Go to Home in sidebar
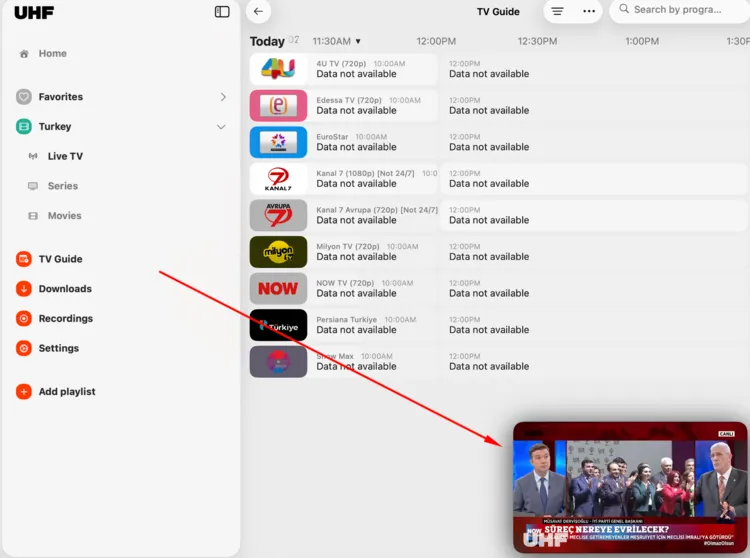 [52, 54]
